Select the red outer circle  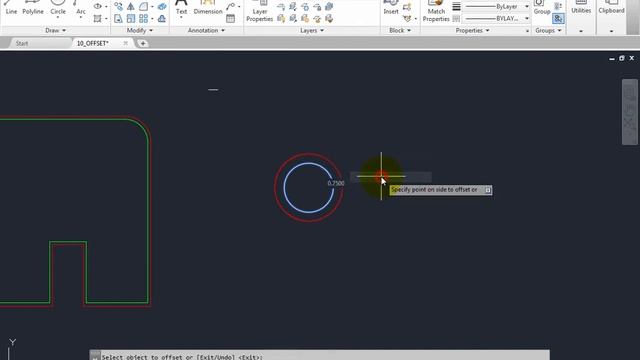tap(275, 187)
